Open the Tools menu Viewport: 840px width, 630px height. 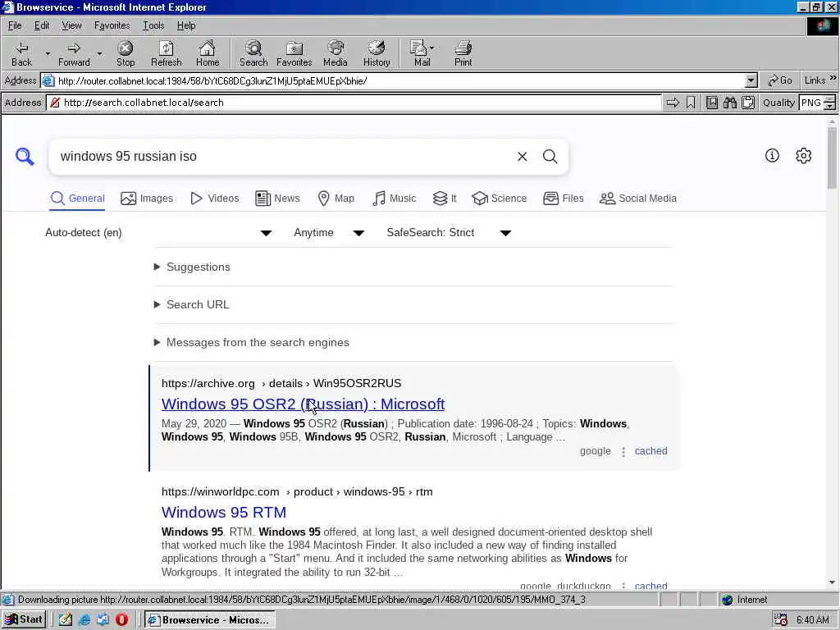click(153, 25)
